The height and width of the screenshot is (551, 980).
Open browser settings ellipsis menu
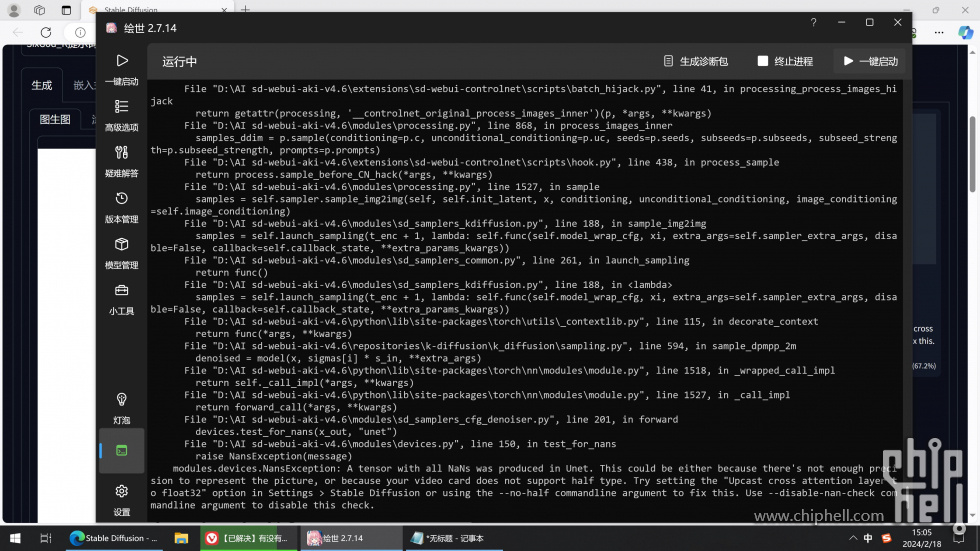pos(939,32)
